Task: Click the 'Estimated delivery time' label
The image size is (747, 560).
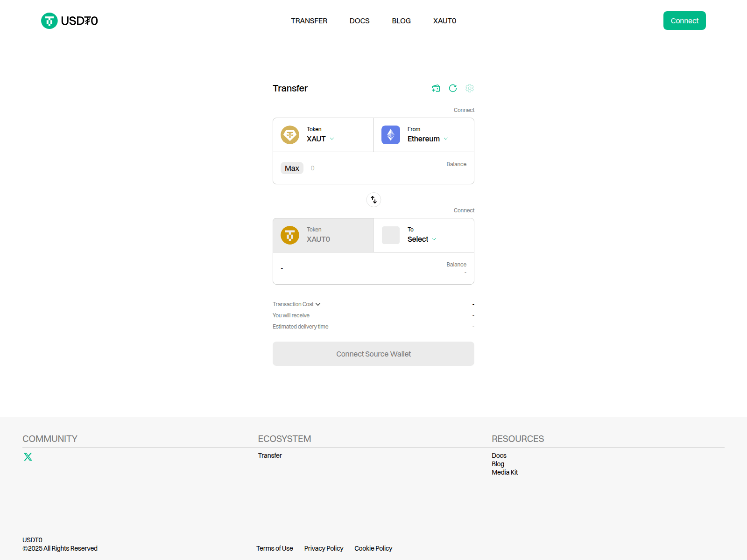Action: coord(300,327)
